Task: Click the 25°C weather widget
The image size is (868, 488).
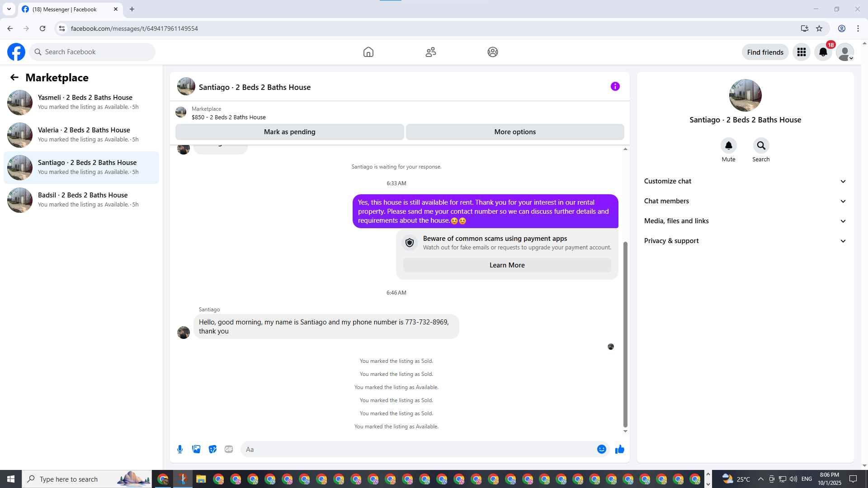Action: (x=736, y=479)
